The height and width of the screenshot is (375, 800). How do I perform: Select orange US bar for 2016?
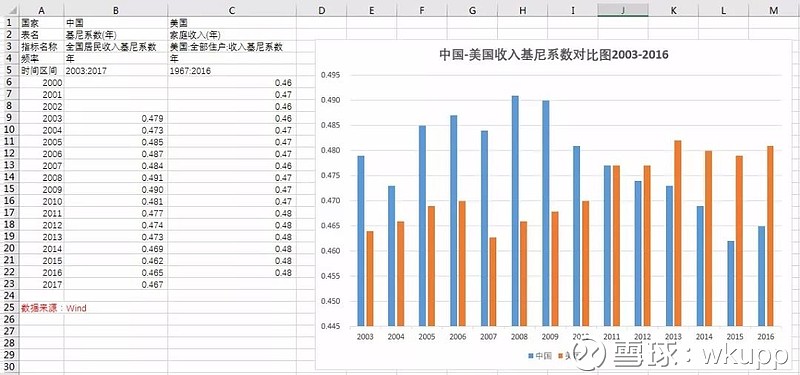[x=770, y=236]
